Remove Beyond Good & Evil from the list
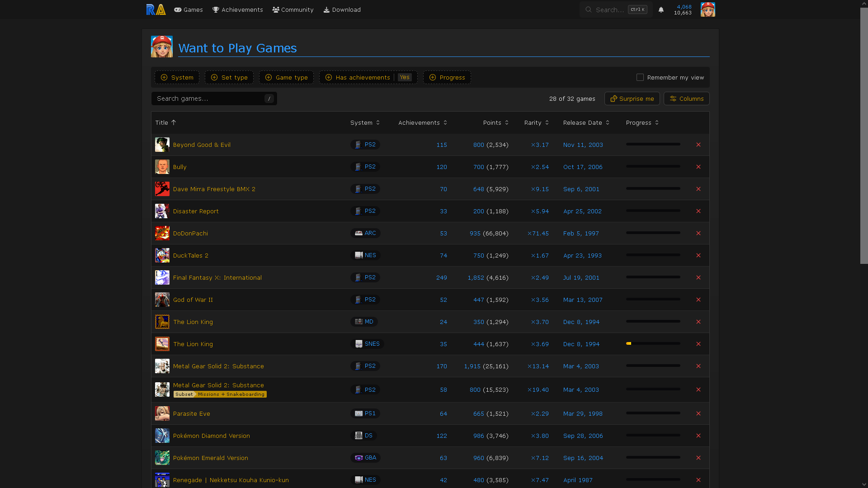This screenshot has width=868, height=488. click(698, 145)
